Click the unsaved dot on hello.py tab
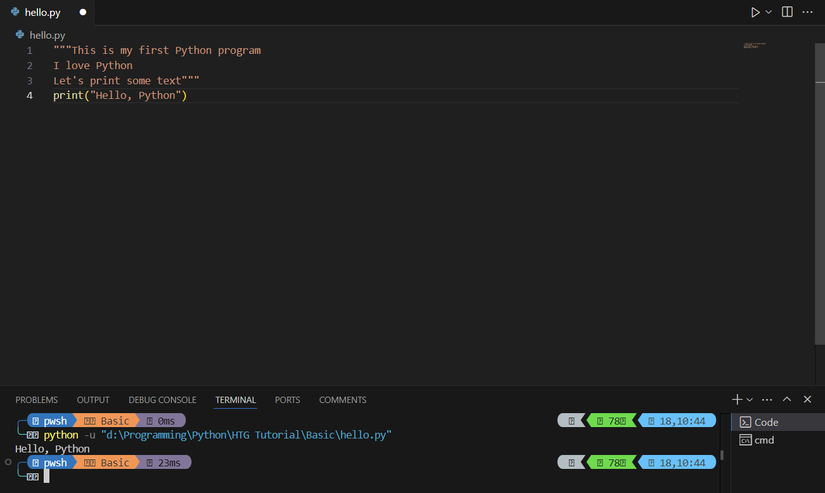 pyautogui.click(x=83, y=13)
